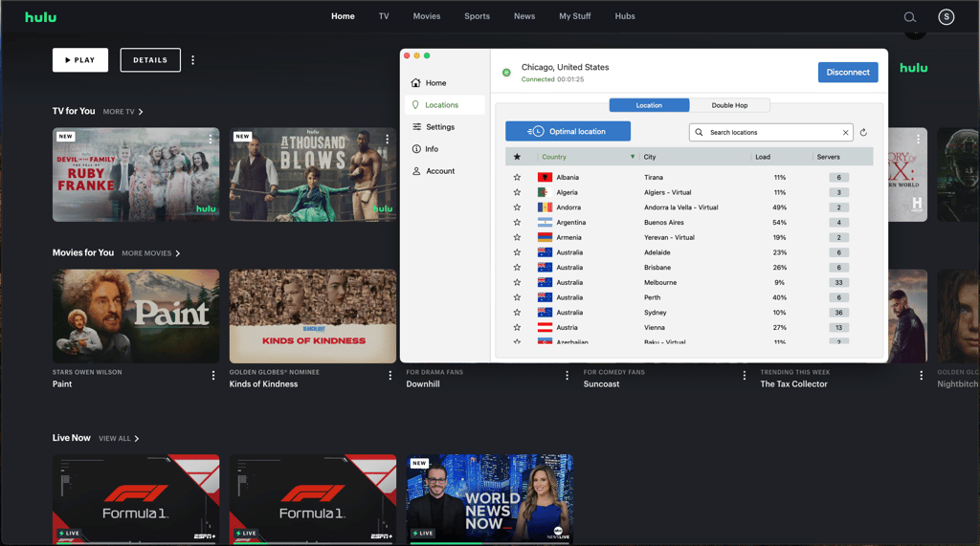Sort list by City column
The width and height of the screenshot is (980, 546).
650,157
